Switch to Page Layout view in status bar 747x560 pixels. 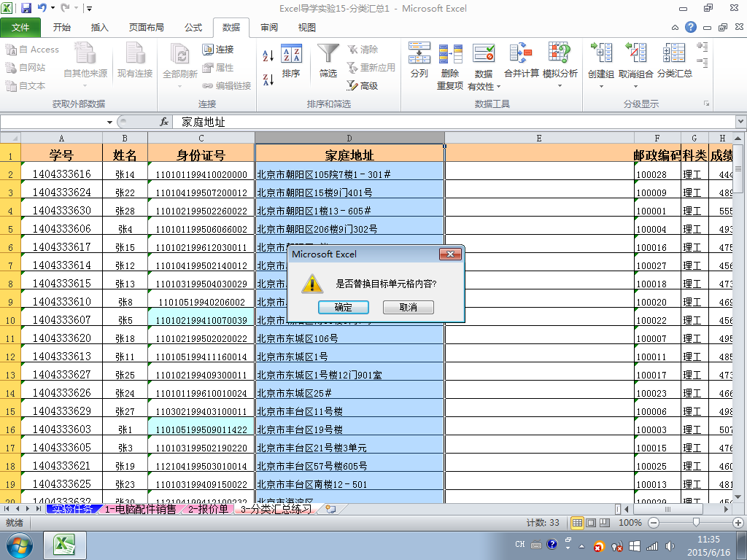(591, 523)
